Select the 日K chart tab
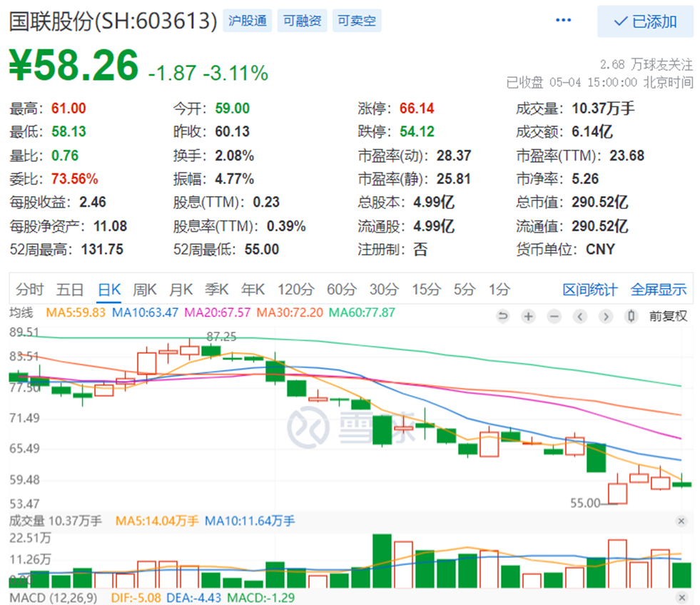The width and height of the screenshot is (700, 605). click(x=109, y=290)
